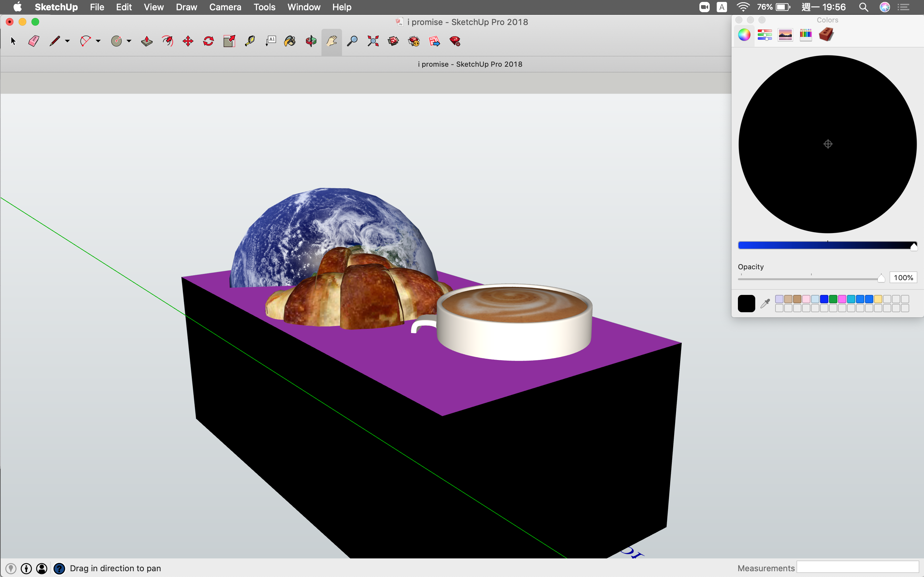
Task: Expand the Arc tool dropdown arrow
Action: click(x=98, y=41)
